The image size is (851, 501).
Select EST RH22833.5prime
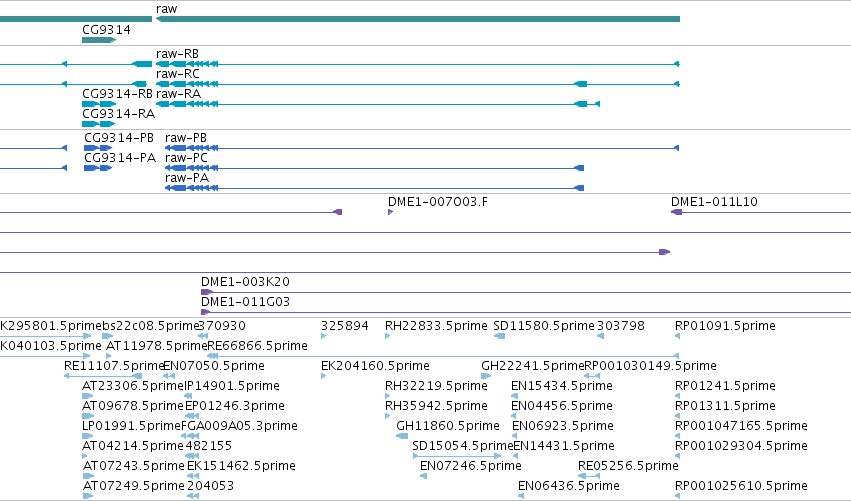pos(436,326)
